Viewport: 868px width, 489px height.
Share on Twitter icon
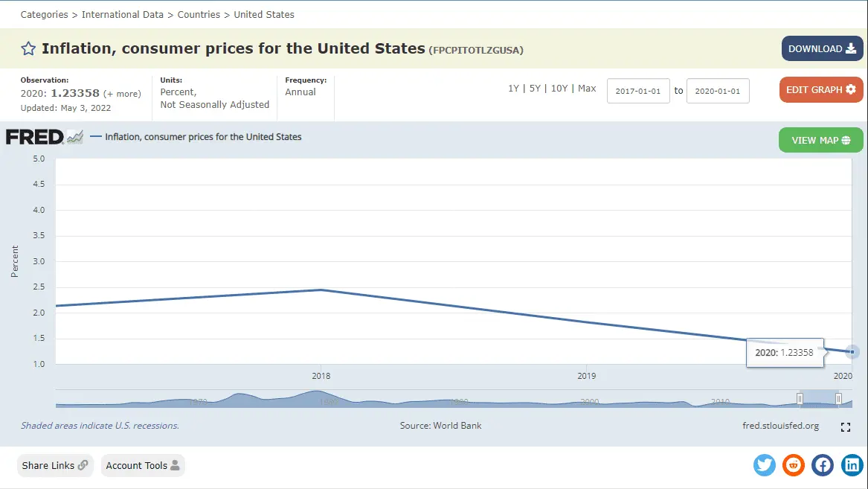(765, 465)
